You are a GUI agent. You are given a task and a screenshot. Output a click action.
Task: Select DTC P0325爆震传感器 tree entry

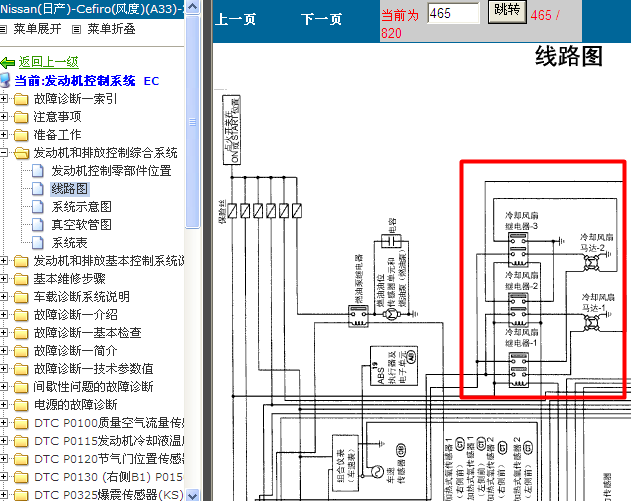click(x=109, y=495)
